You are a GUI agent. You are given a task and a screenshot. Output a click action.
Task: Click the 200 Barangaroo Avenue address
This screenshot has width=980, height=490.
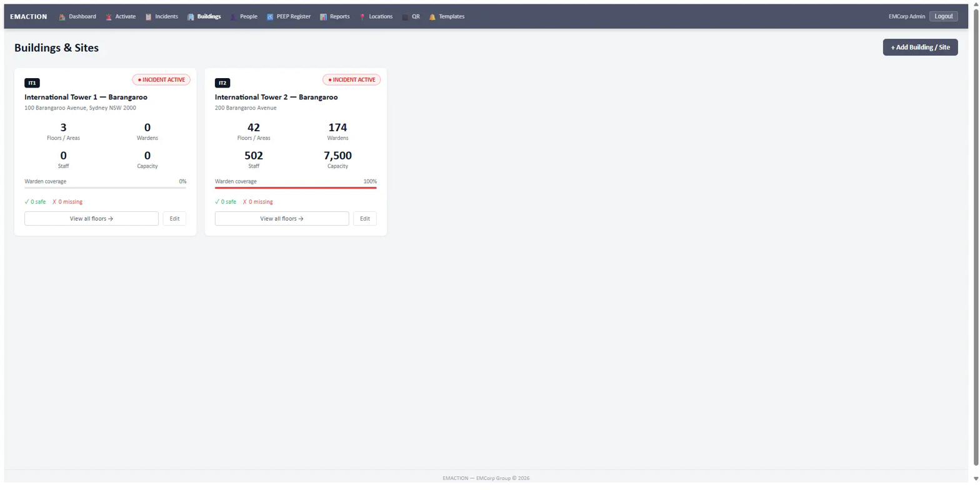pyautogui.click(x=246, y=108)
